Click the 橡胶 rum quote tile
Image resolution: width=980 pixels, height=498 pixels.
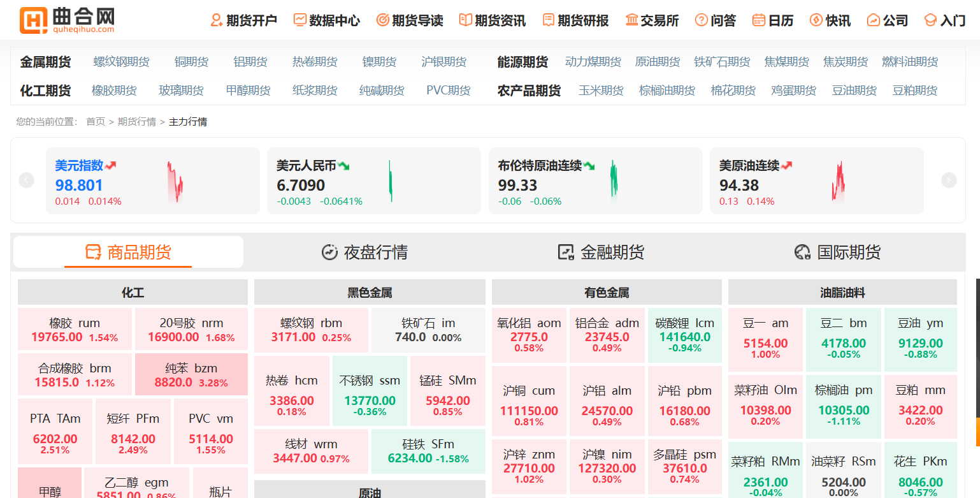[75, 330]
